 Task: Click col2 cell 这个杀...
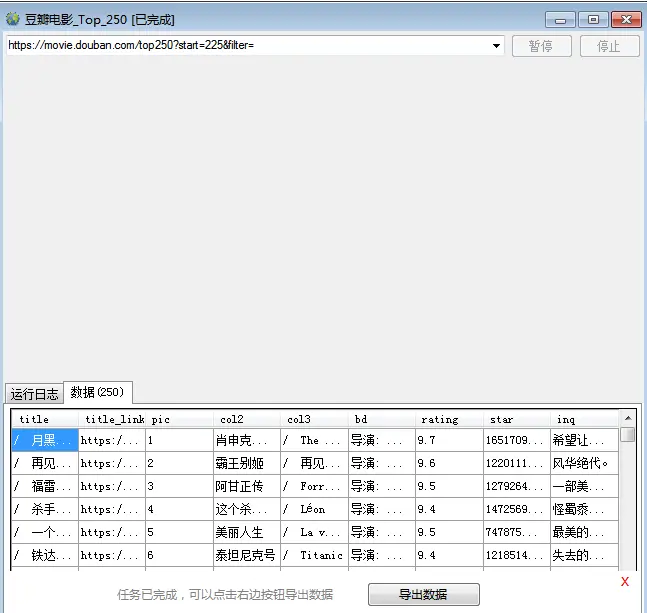tap(247, 509)
